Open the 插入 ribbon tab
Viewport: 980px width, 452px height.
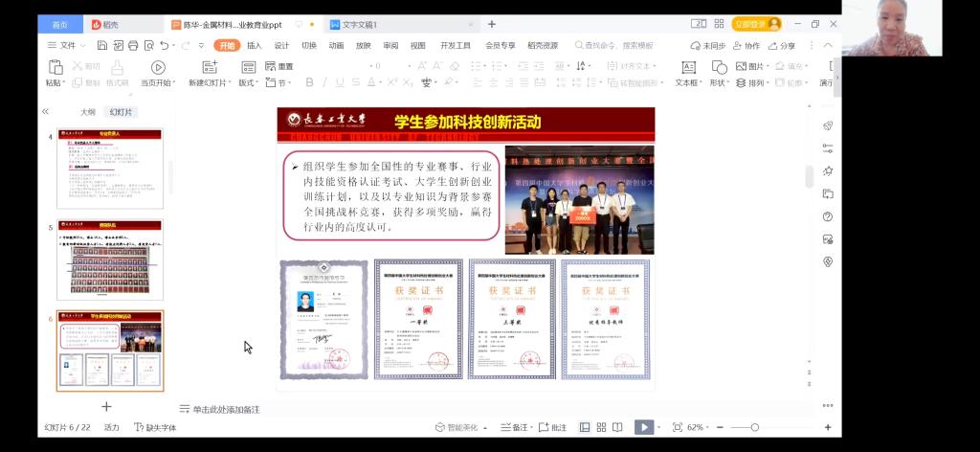pos(254,45)
